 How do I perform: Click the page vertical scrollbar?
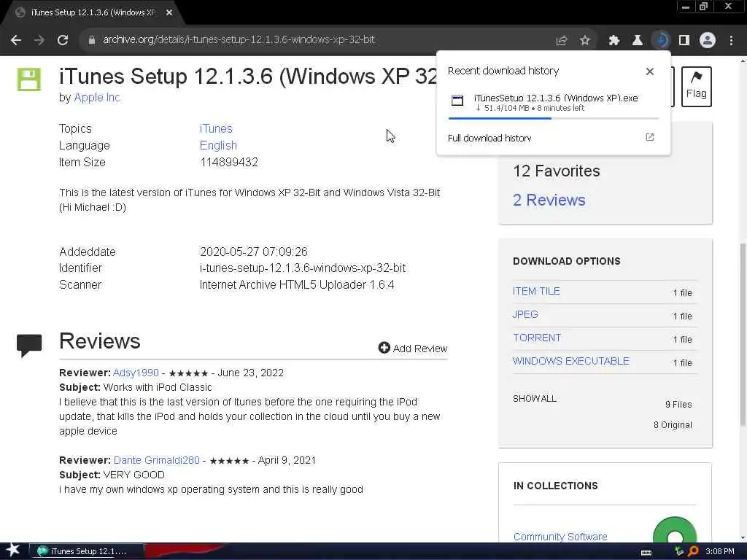point(743,335)
